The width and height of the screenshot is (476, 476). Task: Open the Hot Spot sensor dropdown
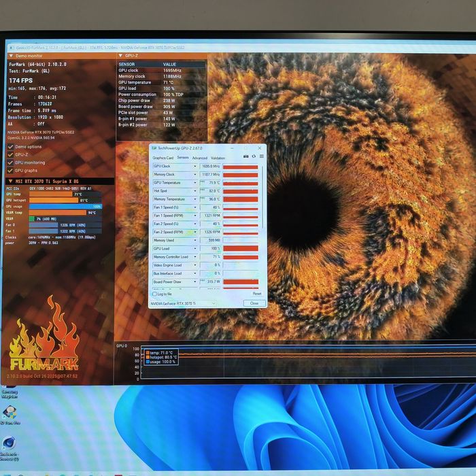(x=195, y=191)
